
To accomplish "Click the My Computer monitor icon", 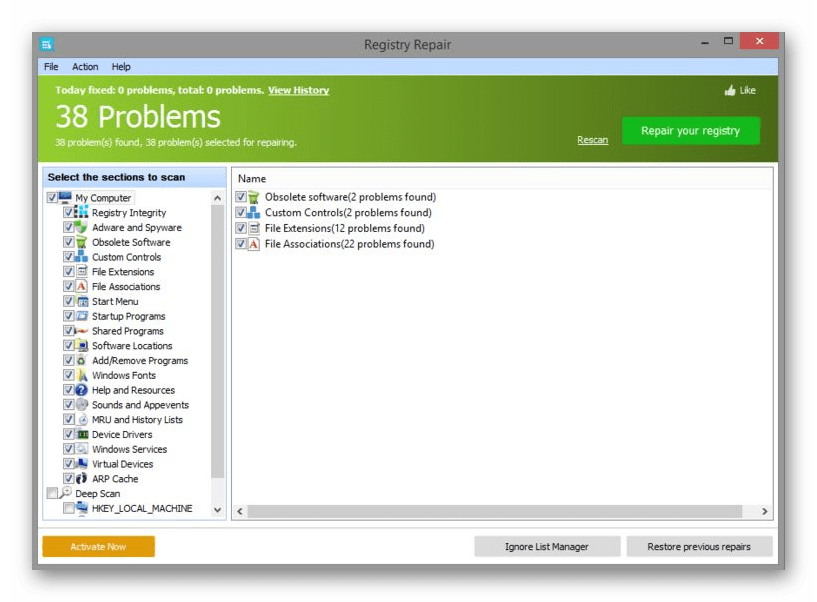I will pyautogui.click(x=65, y=197).
